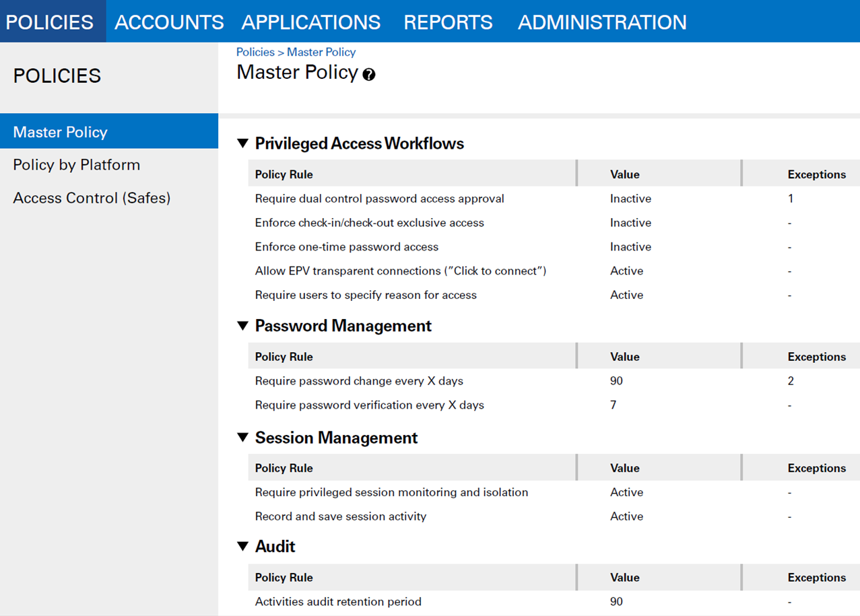Click the Policies breadcrumb link
The height and width of the screenshot is (616, 860).
255,52
